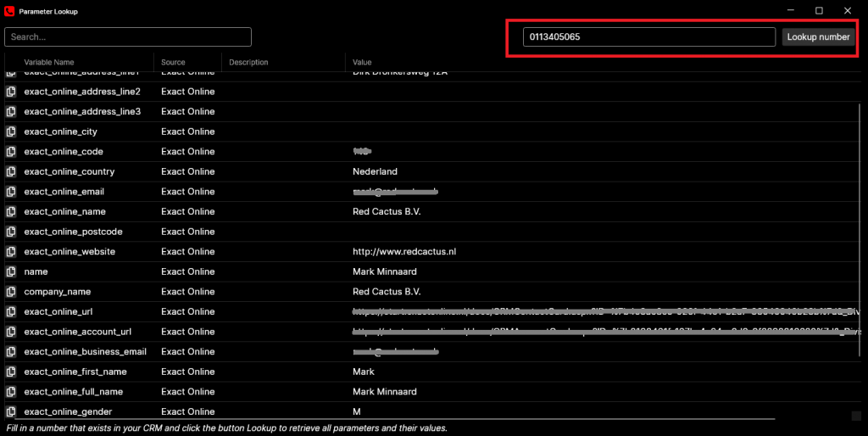The width and height of the screenshot is (868, 436).
Task: Copy the company_name variable
Action: 11,292
